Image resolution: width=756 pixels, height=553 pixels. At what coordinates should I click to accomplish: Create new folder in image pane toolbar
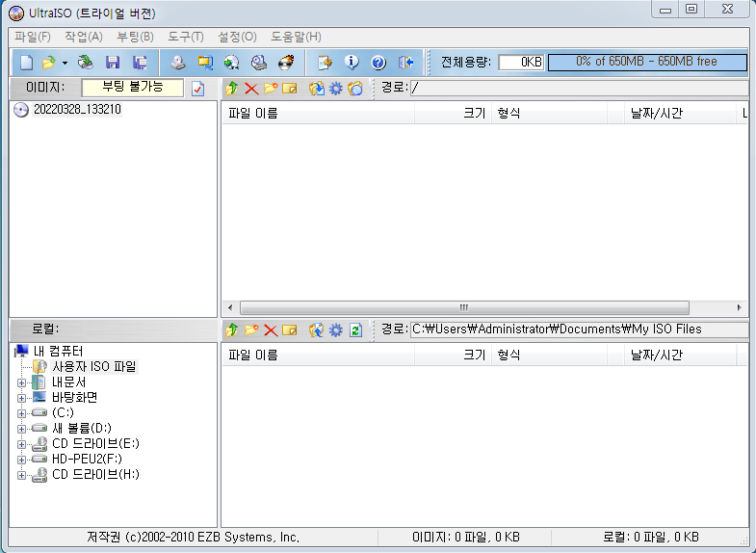pyautogui.click(x=271, y=88)
